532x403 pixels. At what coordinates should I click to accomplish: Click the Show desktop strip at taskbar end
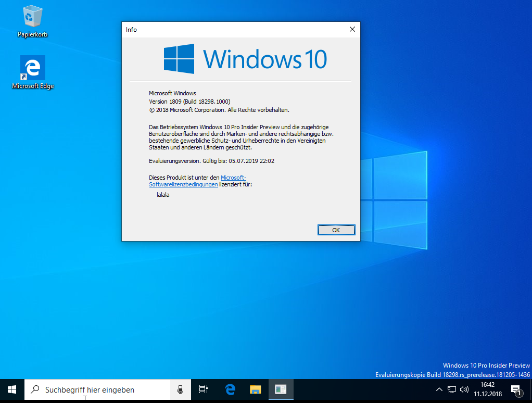click(530, 390)
